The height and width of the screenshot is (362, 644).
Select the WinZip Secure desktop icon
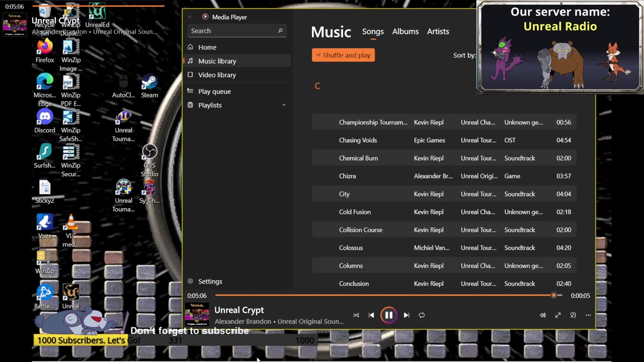point(71,160)
